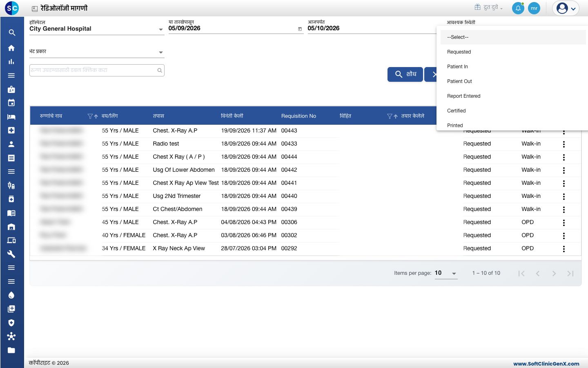Viewport: 588px width, 368px height.
Task: Select 'Requested' from the status list
Action: 513,52
